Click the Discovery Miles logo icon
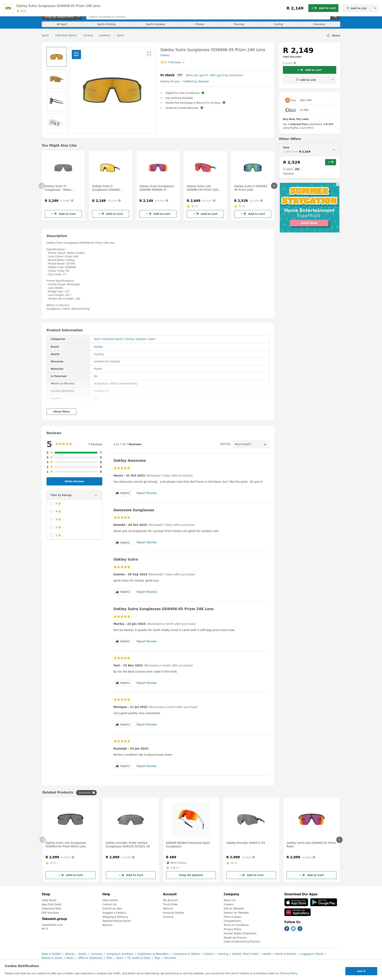Viewport: 382px width, 980px height. [290, 110]
